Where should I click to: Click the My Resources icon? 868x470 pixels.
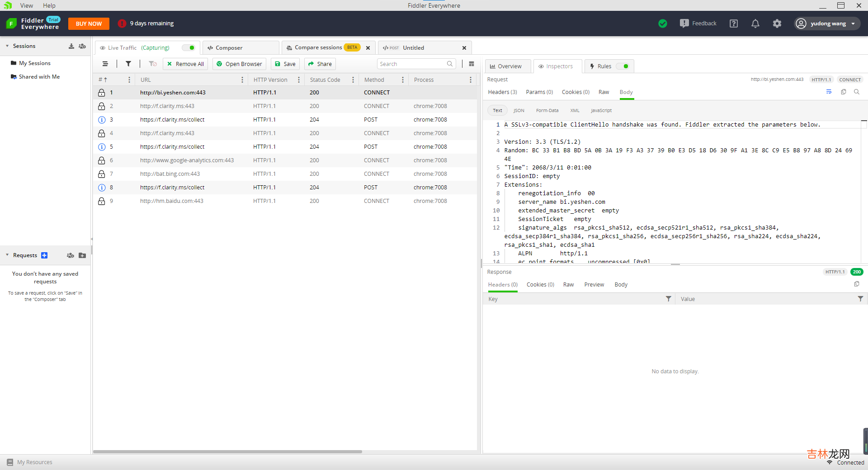coord(10,462)
